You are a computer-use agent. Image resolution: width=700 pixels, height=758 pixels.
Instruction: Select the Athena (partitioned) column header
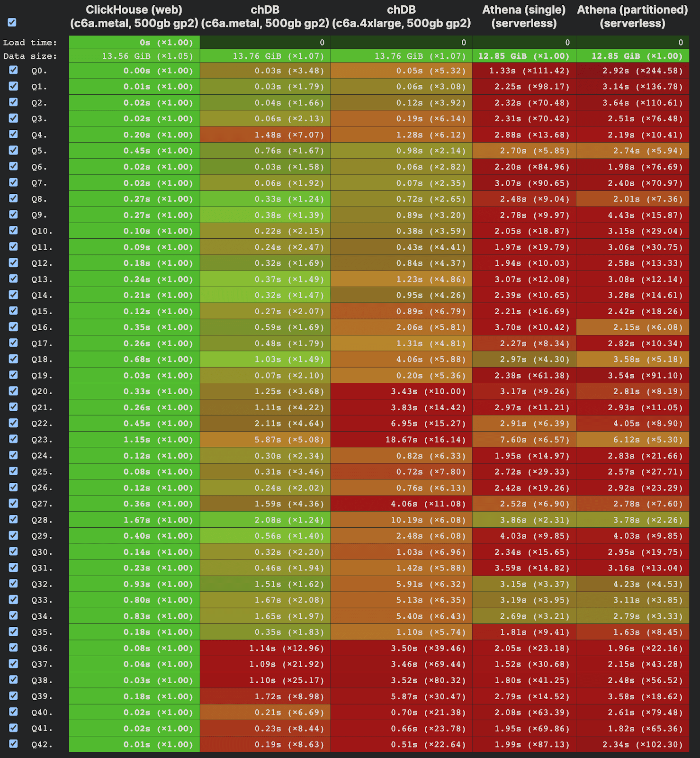(632, 17)
